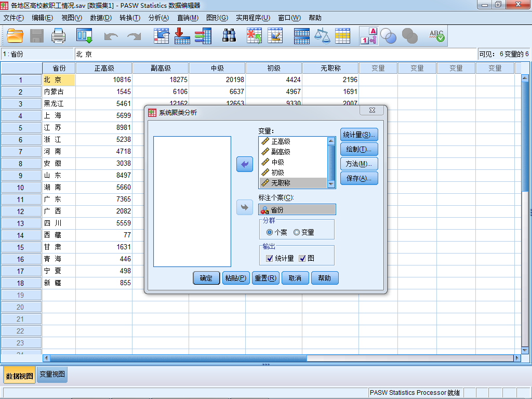Open the Recall recent dialogs icon
The width and height of the screenshot is (532, 399).
coord(84,36)
